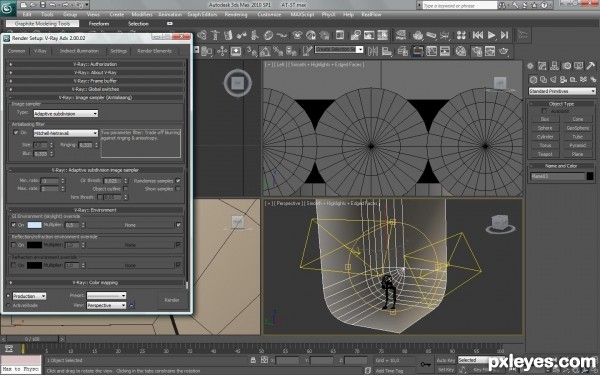
Task: Open the Modifiers menu
Action: (142, 15)
